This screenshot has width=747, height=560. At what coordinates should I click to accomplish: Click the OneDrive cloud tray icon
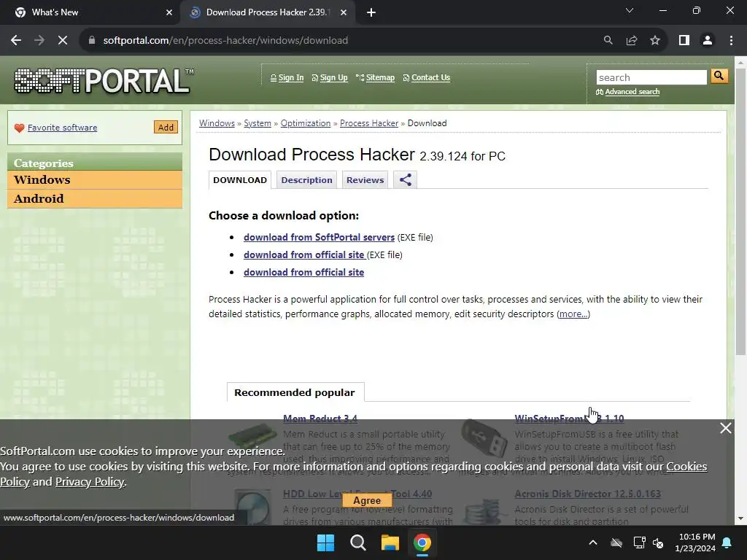616,542
